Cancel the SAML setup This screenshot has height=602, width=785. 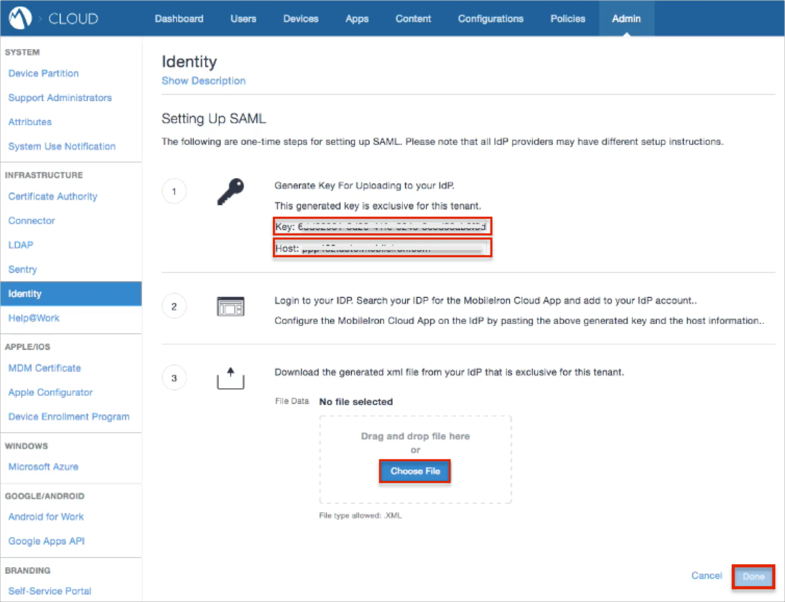(x=706, y=576)
